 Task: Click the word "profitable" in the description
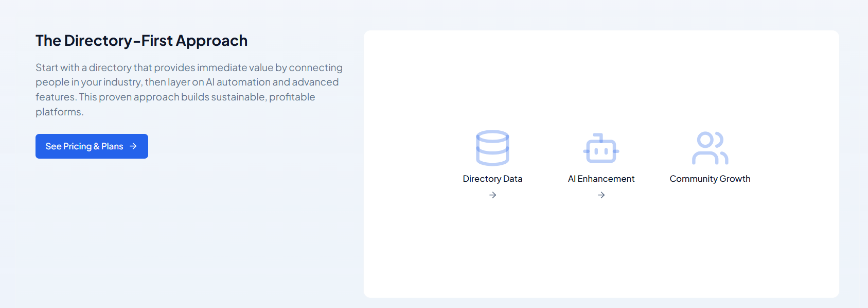click(x=292, y=97)
